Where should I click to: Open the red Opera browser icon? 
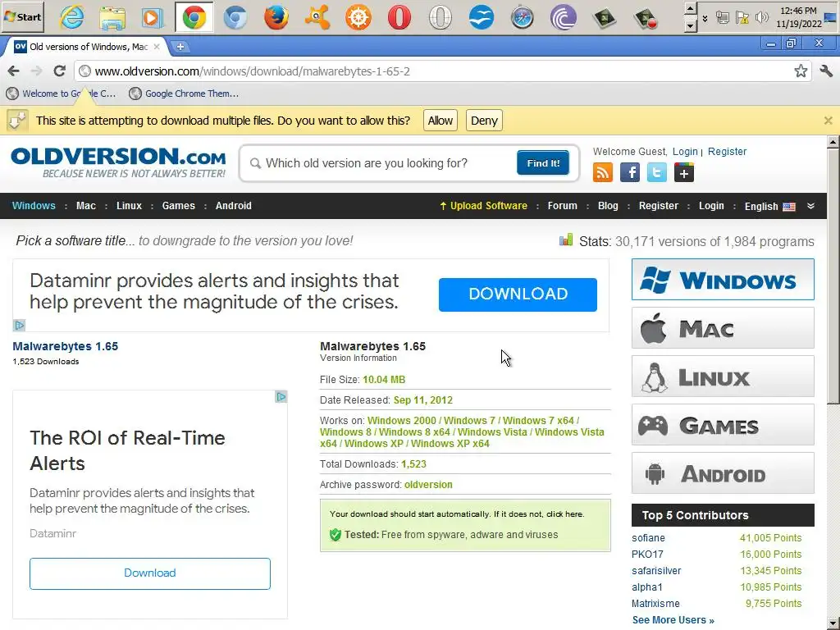(x=399, y=18)
